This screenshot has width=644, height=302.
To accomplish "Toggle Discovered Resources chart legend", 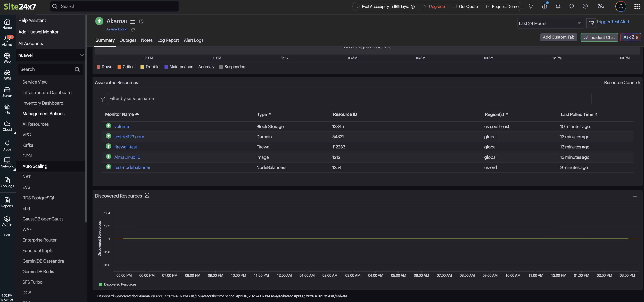I will pyautogui.click(x=118, y=284).
